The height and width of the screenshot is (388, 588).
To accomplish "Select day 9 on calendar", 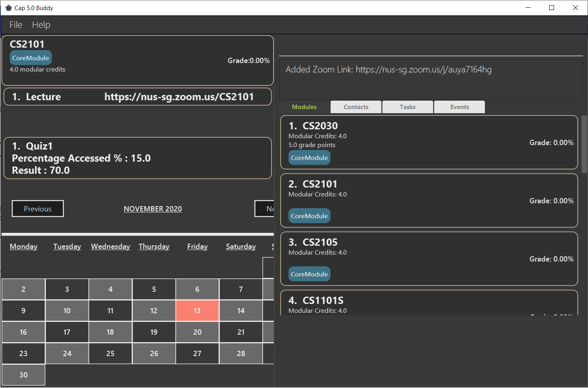I will point(23,310).
